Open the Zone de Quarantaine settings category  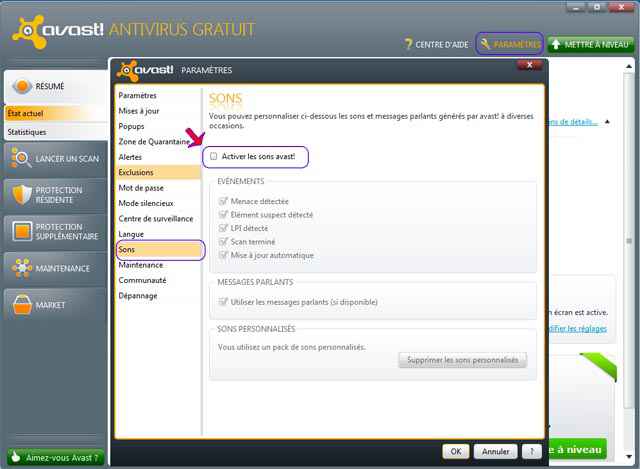click(158, 142)
